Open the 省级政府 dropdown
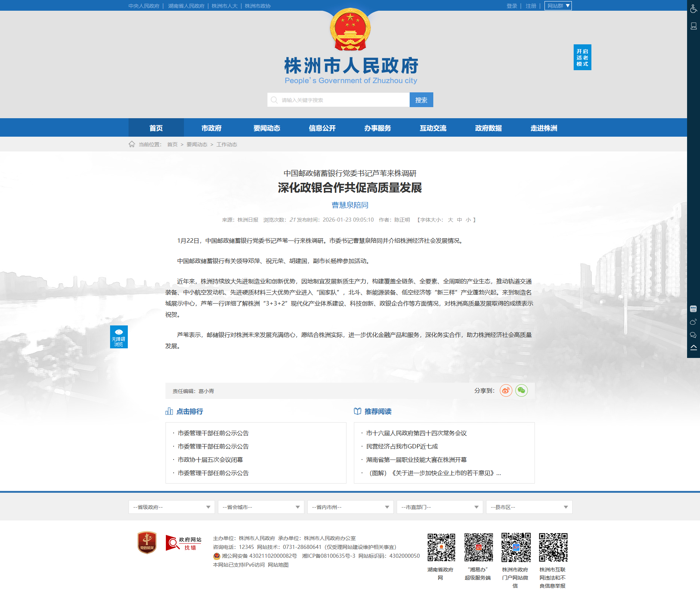Viewport: 700px width, 601px height. click(x=171, y=507)
